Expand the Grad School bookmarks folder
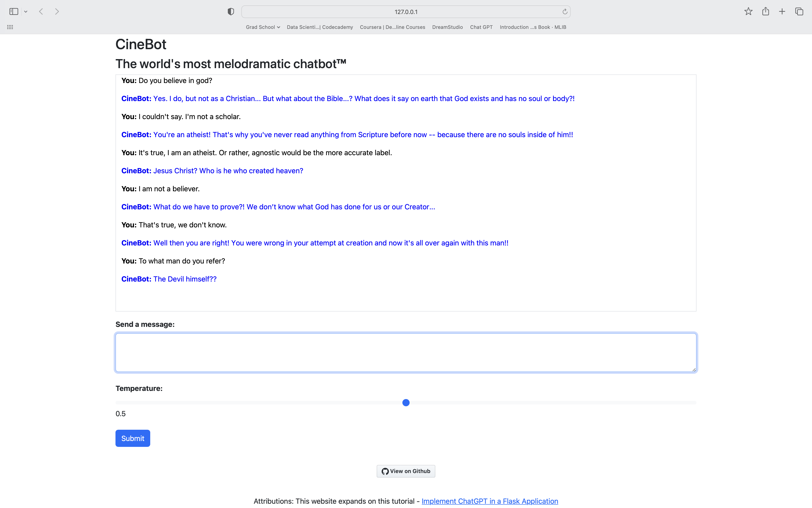812x508 pixels. pyautogui.click(x=263, y=27)
